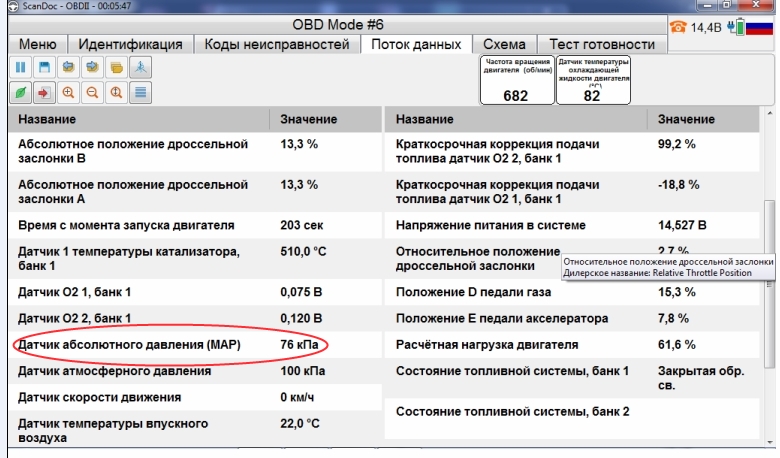This screenshot has width=780, height=458.
Task: Click the vertical fit magnifier icon
Action: click(x=116, y=92)
